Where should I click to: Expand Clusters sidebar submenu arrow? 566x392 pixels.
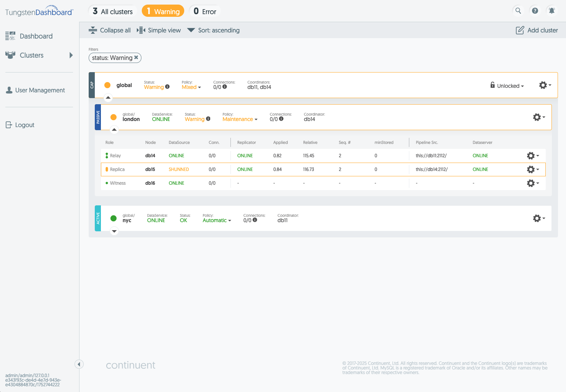pos(71,55)
